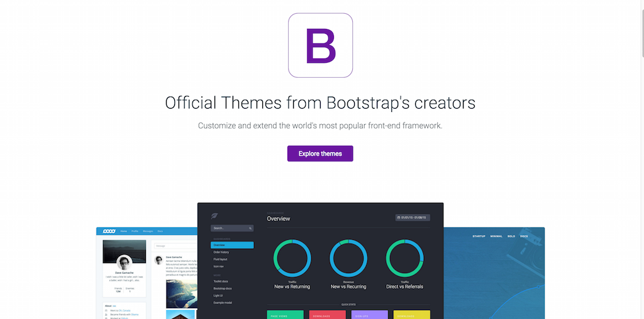
Task: Click the Explore themes button
Action: pos(320,153)
